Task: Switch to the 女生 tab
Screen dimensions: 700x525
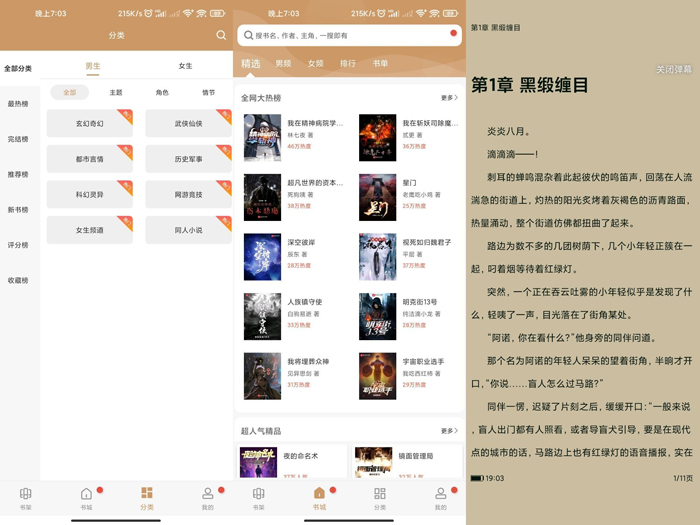Action: 185,66
